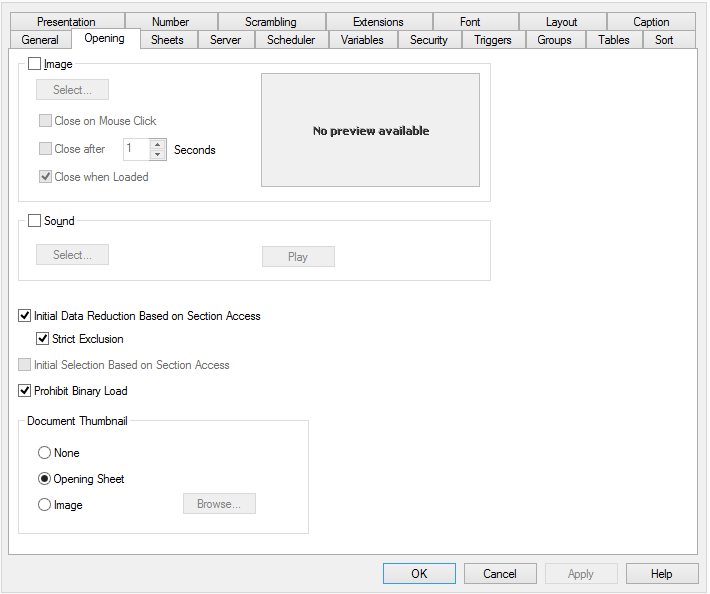Image resolution: width=710 pixels, height=594 pixels.
Task: Click the No preview available panel
Action: (370, 130)
